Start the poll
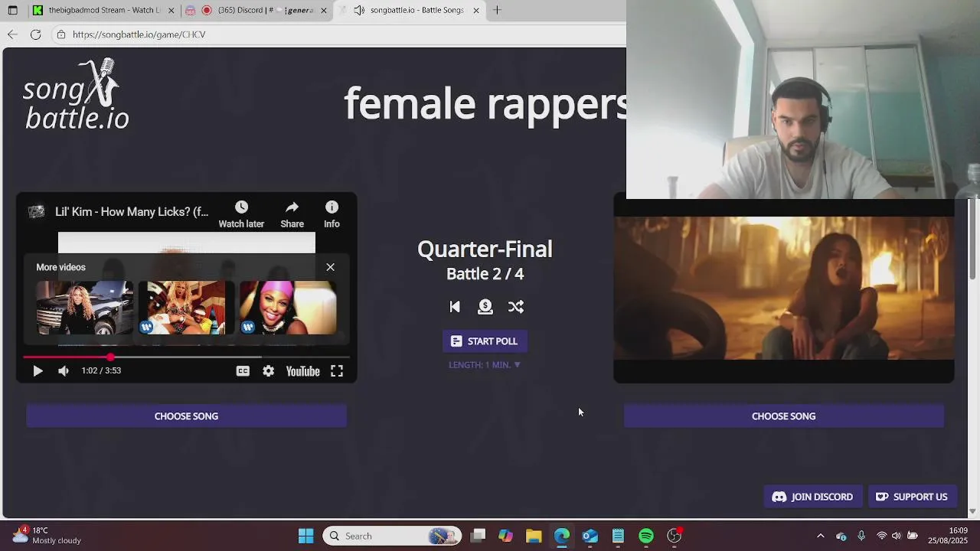This screenshot has height=551, width=980. (x=485, y=341)
